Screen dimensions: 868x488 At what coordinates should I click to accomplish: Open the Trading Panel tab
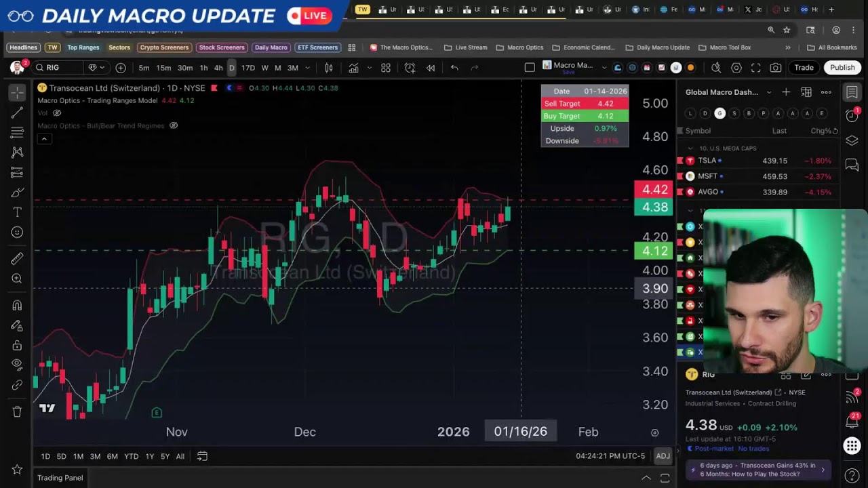point(60,478)
